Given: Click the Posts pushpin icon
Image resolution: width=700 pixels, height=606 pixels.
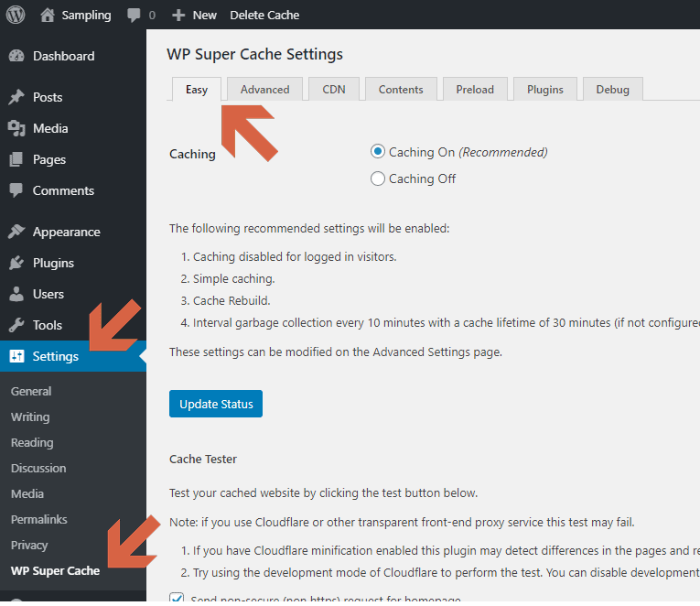Looking at the screenshot, I should [16, 97].
